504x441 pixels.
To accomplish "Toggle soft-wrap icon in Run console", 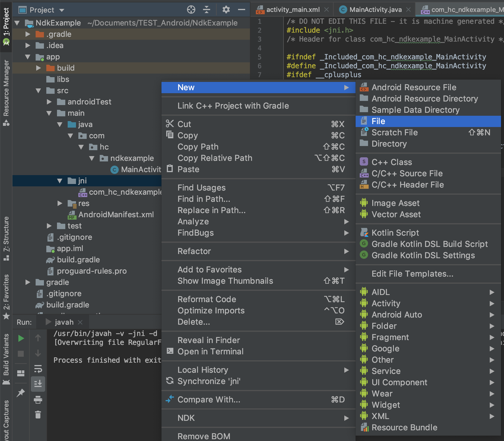I will coord(38,369).
